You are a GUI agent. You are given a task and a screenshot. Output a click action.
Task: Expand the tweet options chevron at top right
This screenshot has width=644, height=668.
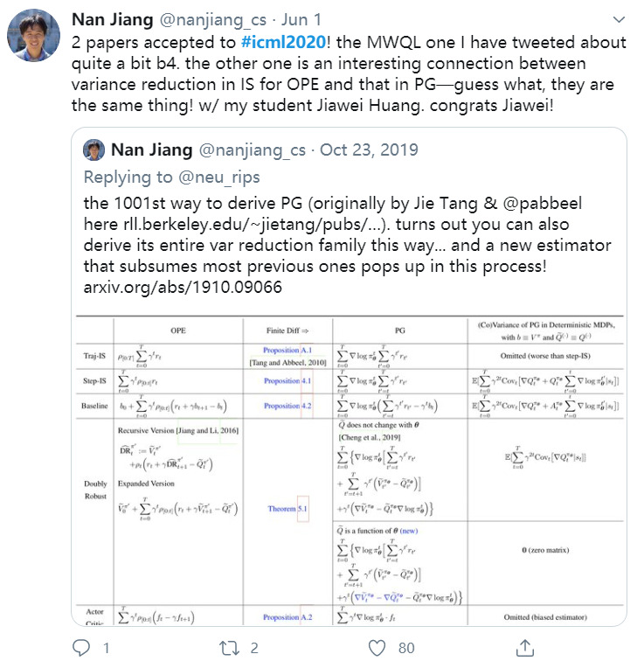(x=618, y=20)
